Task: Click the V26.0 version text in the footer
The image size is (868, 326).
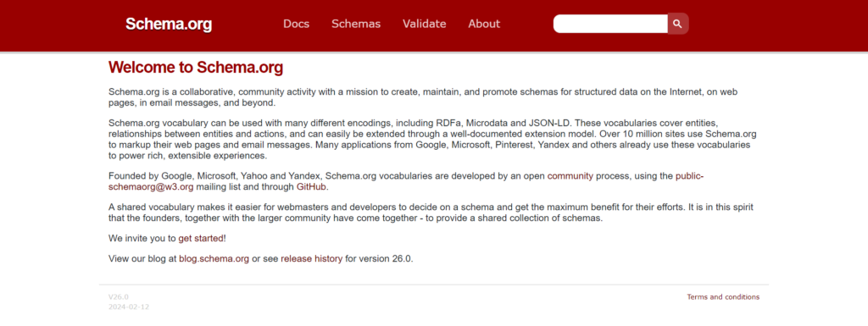Action: (x=119, y=297)
